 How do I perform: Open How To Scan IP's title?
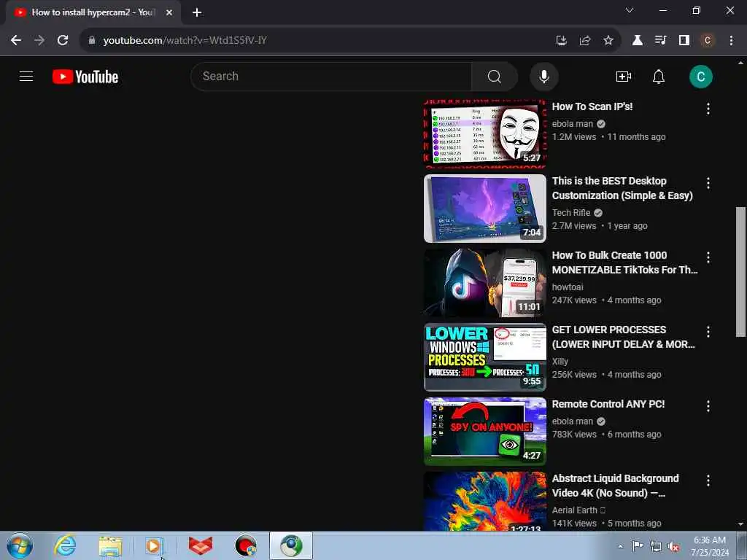click(592, 106)
